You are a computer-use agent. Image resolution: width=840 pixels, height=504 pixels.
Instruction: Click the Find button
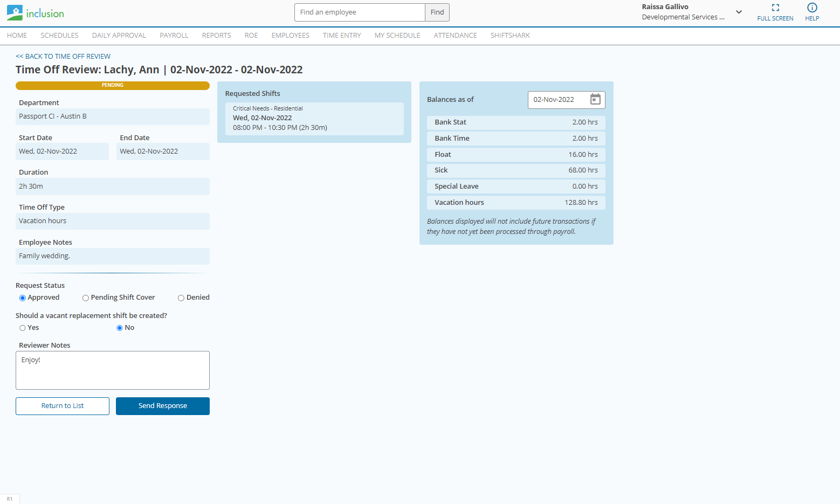(437, 12)
